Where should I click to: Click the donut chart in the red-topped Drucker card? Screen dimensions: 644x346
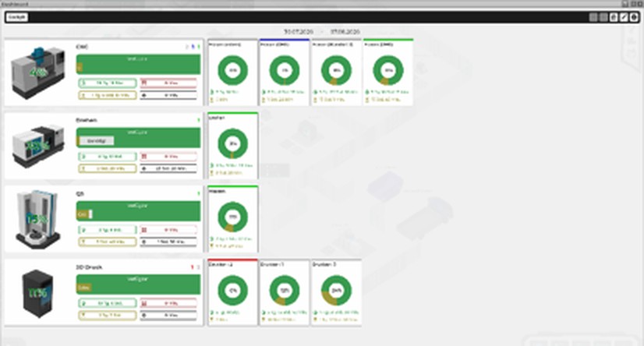click(x=233, y=290)
